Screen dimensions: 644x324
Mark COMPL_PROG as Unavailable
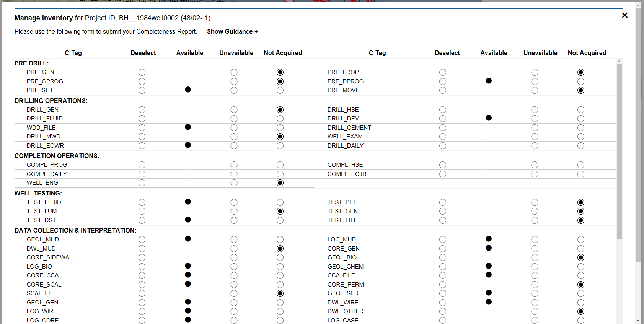pyautogui.click(x=234, y=165)
